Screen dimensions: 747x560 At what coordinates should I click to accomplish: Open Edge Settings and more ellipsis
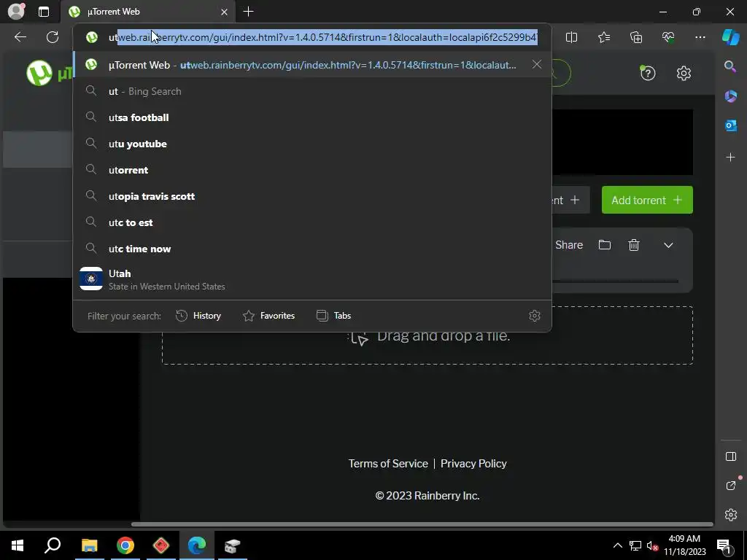click(x=700, y=37)
